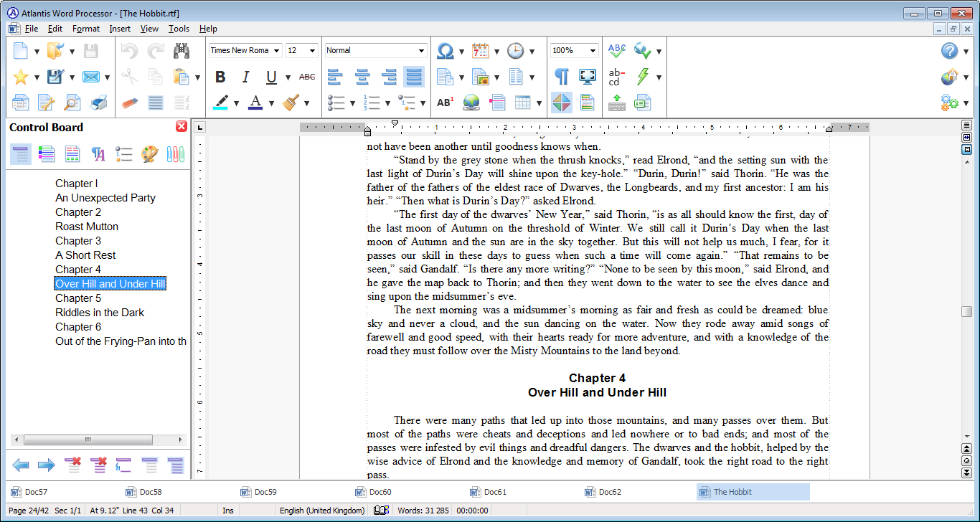
Task: Click the calendar insert date icon
Action: coord(480,51)
